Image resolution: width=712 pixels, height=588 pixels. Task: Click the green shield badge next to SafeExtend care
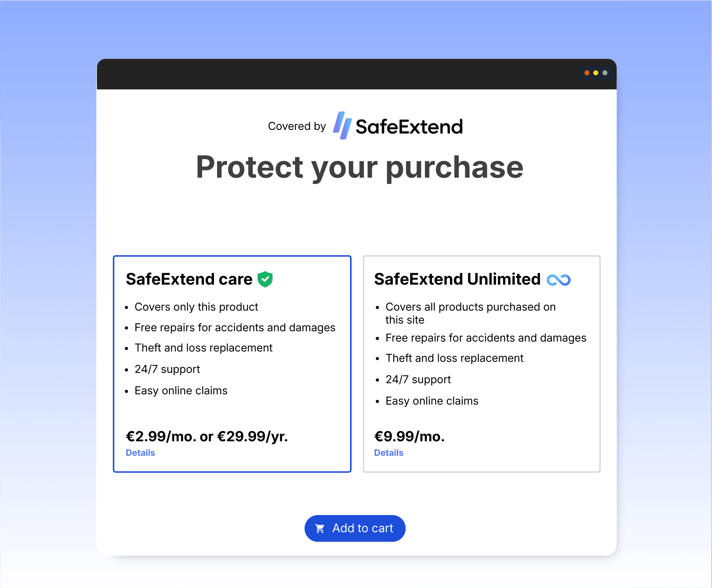click(266, 279)
